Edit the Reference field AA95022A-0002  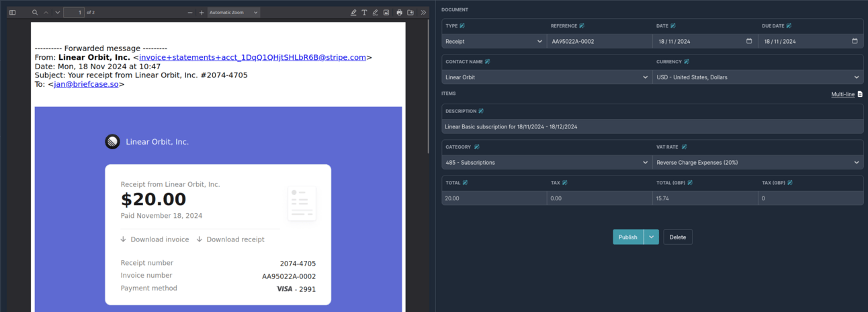tap(599, 41)
